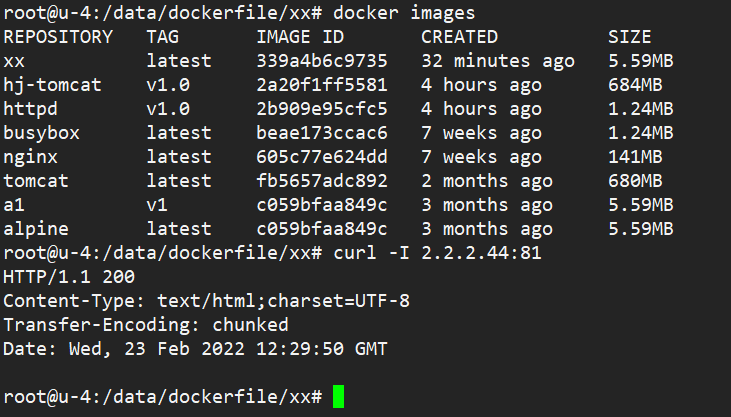731x417 pixels.
Task: Click the REPOSITORY column header
Action: [x=58, y=37]
